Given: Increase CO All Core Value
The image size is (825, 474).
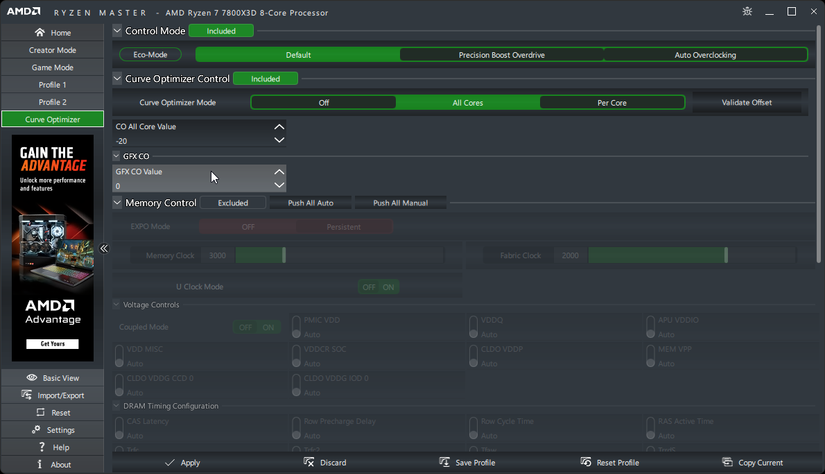Looking at the screenshot, I should [279, 127].
